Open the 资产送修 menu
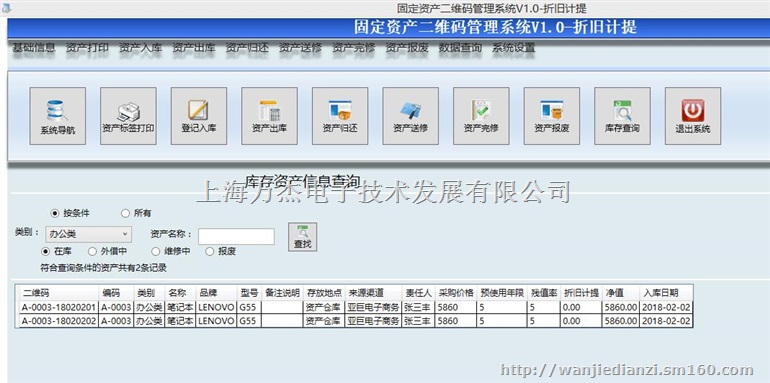The width and height of the screenshot is (770, 383). (x=301, y=48)
